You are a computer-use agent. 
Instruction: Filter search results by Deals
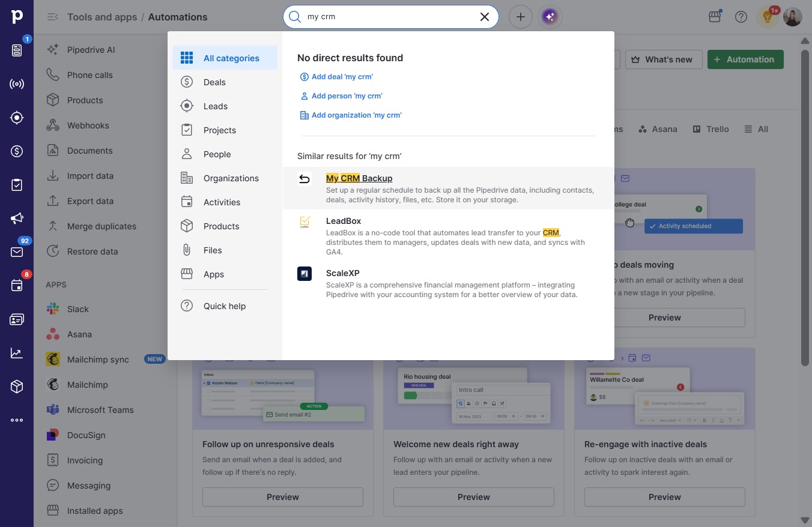point(225,82)
